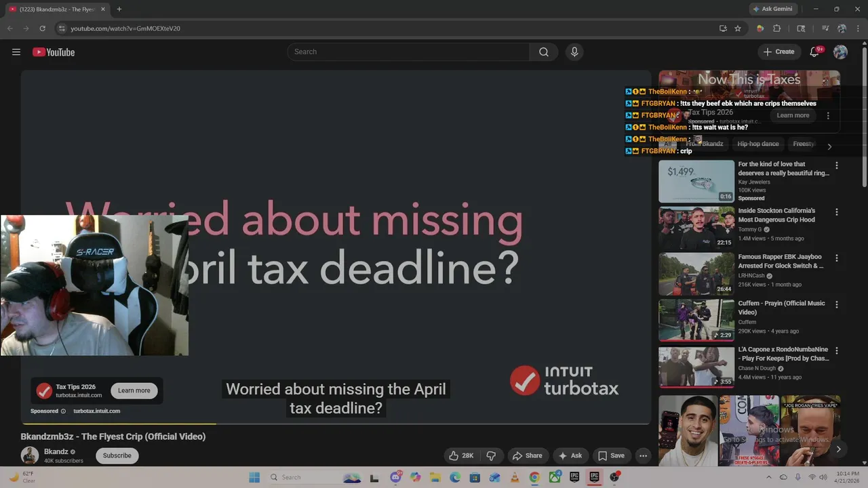The image size is (868, 488).
Task: Select the From Bkandz chip
Action: [704, 144]
